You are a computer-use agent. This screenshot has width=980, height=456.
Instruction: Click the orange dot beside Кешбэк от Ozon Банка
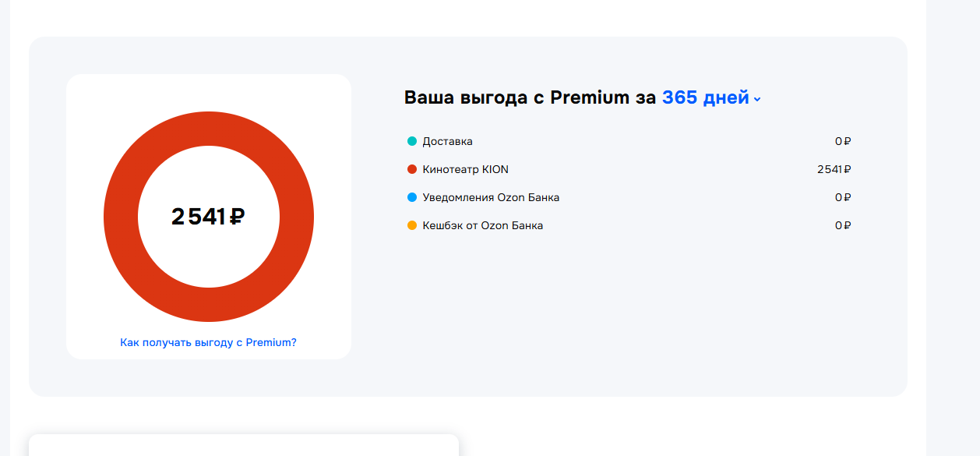pyautogui.click(x=412, y=225)
